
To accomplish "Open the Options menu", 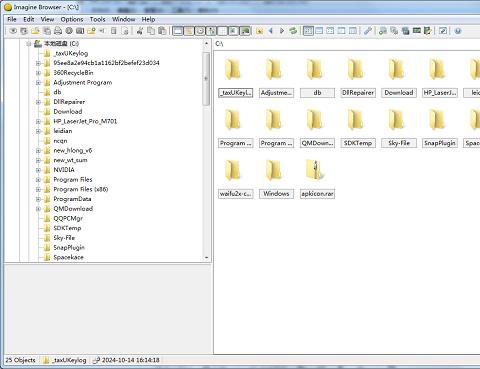I will pyautogui.click(x=72, y=19).
